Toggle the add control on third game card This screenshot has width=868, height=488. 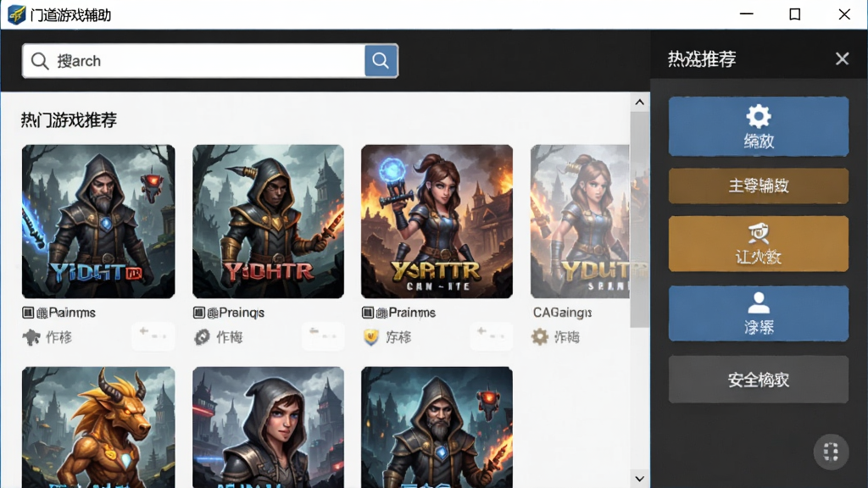(x=491, y=335)
